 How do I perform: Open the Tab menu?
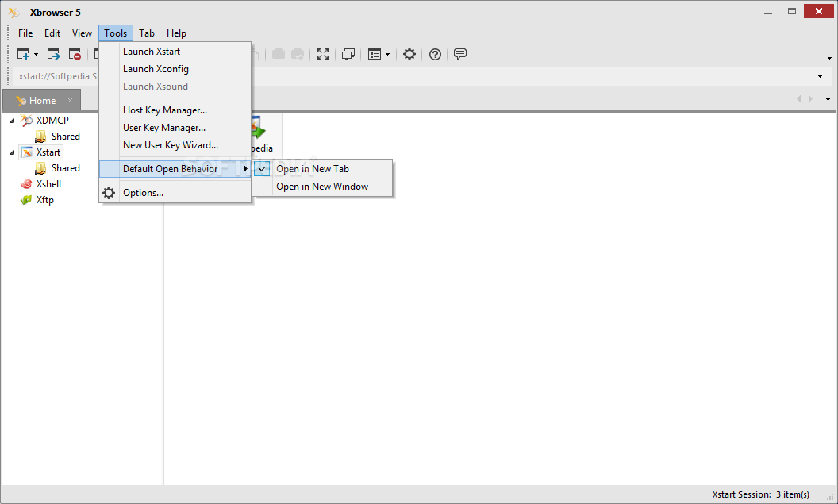point(147,33)
